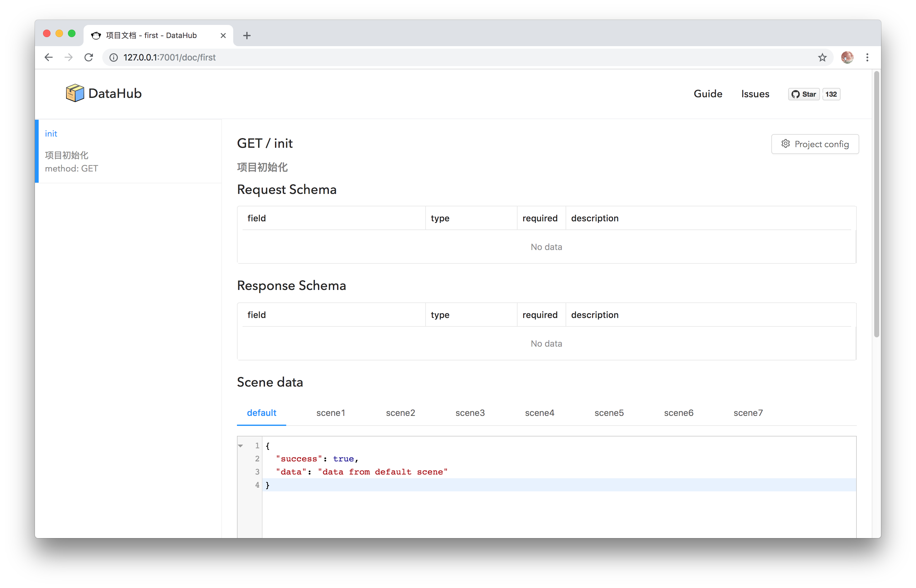This screenshot has height=588, width=916.
Task: Close the DataHub browser tab
Action: [x=223, y=36]
